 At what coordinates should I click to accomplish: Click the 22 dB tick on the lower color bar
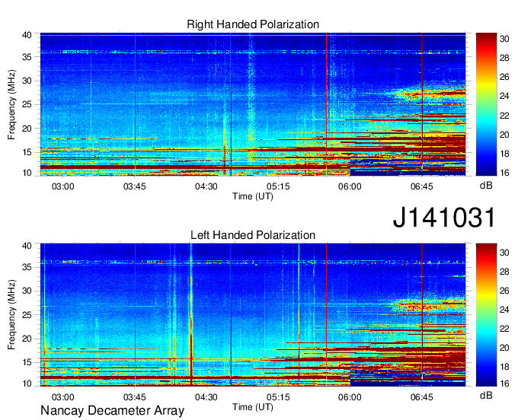click(x=504, y=329)
